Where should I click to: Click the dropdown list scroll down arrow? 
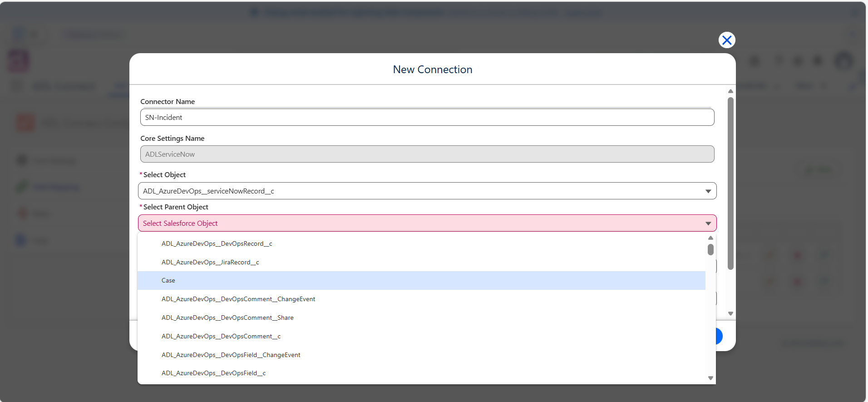point(710,378)
